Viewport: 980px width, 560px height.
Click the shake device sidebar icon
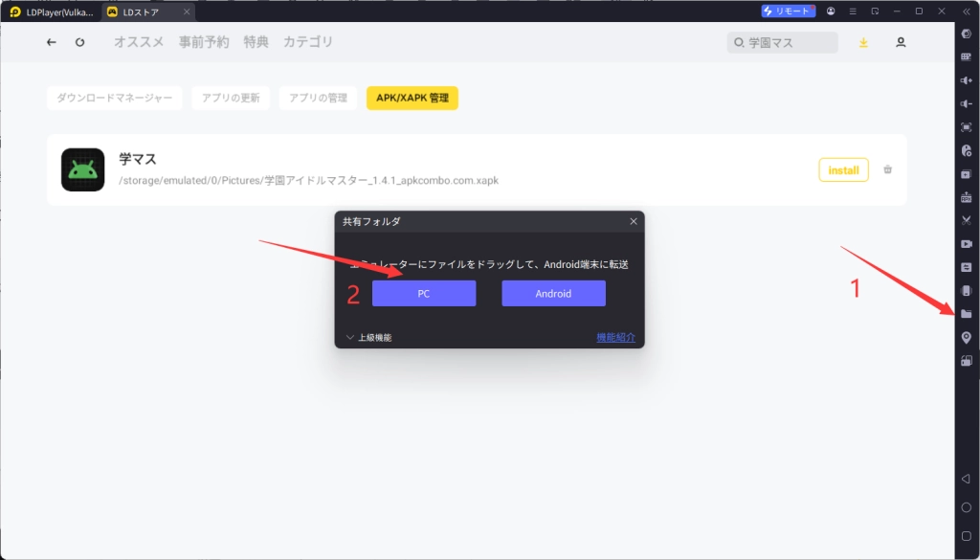[x=967, y=291]
